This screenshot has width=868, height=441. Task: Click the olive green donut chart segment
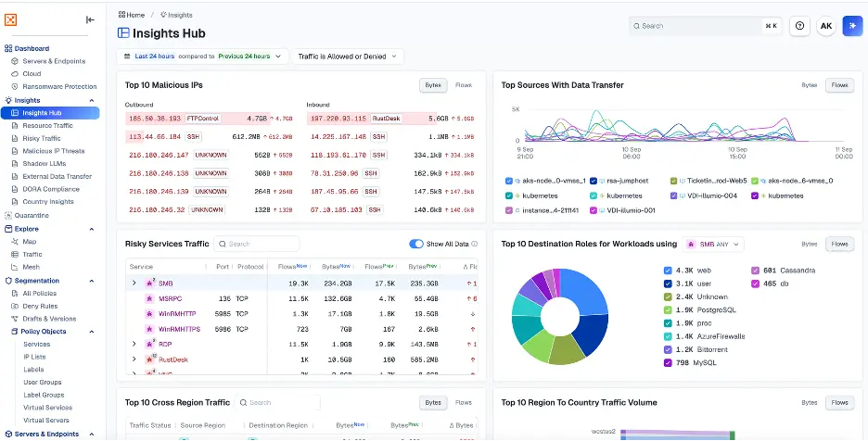pyautogui.click(x=566, y=351)
